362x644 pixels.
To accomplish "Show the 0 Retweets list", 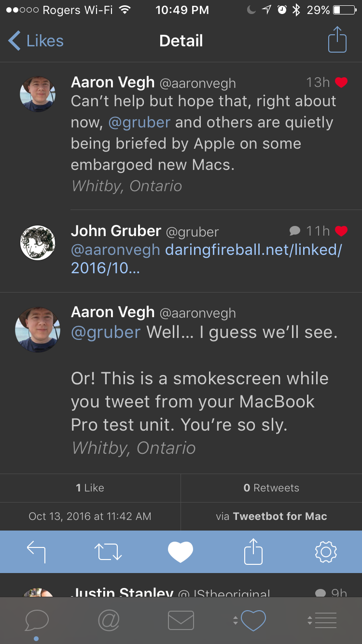I will point(271,488).
